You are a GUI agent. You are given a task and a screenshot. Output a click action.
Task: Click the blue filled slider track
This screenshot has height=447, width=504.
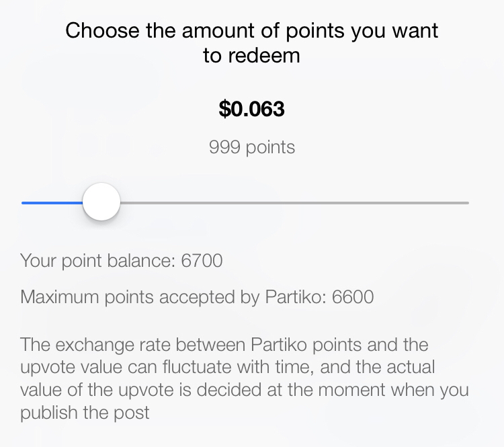coord(52,202)
